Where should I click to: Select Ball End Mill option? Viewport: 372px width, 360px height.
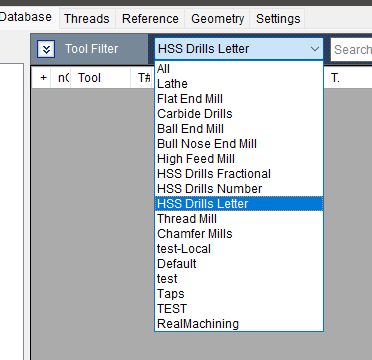(239, 129)
